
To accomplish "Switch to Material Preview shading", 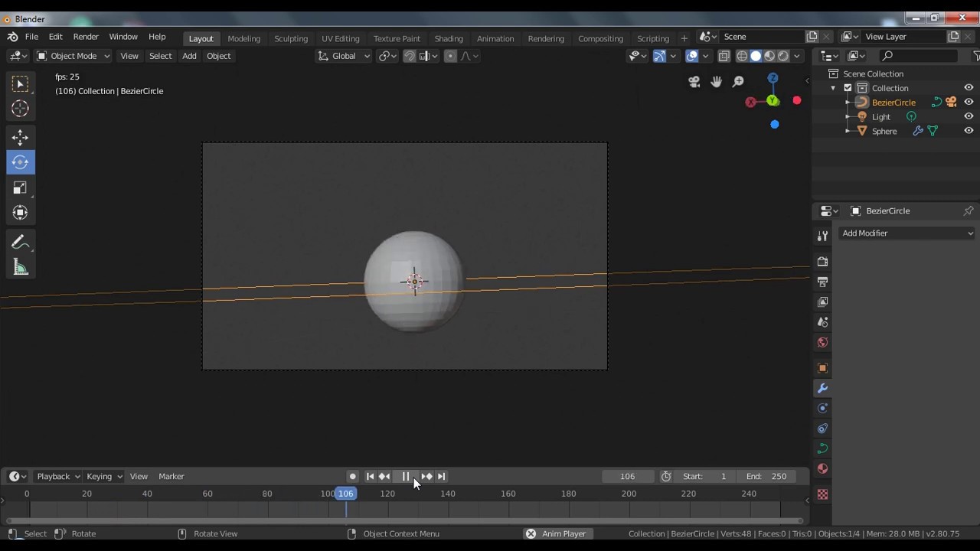I will click(x=769, y=56).
